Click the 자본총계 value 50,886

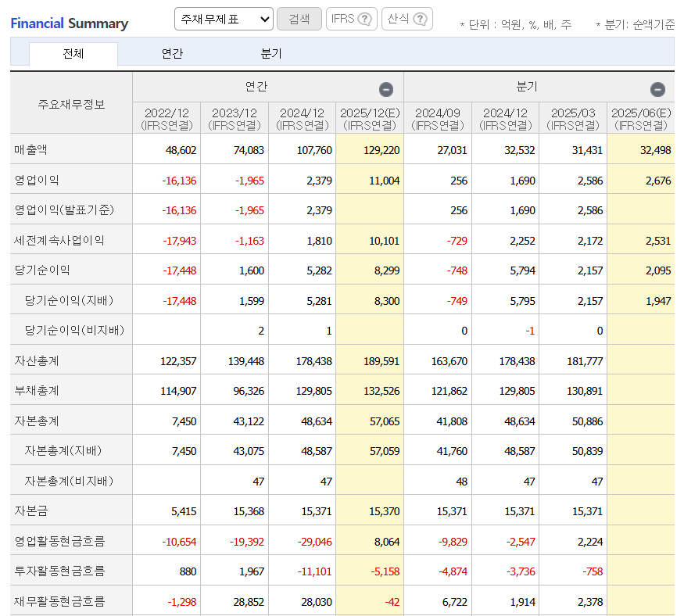tap(587, 421)
